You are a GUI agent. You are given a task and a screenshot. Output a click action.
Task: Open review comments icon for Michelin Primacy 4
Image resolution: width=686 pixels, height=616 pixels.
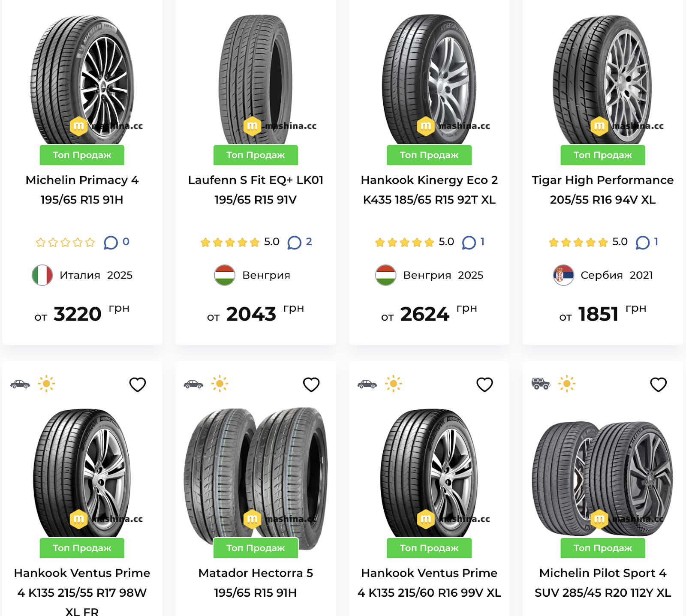click(x=111, y=243)
